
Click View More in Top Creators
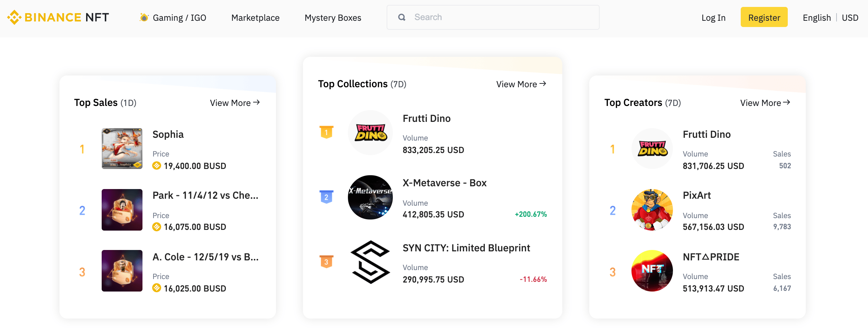pos(765,103)
